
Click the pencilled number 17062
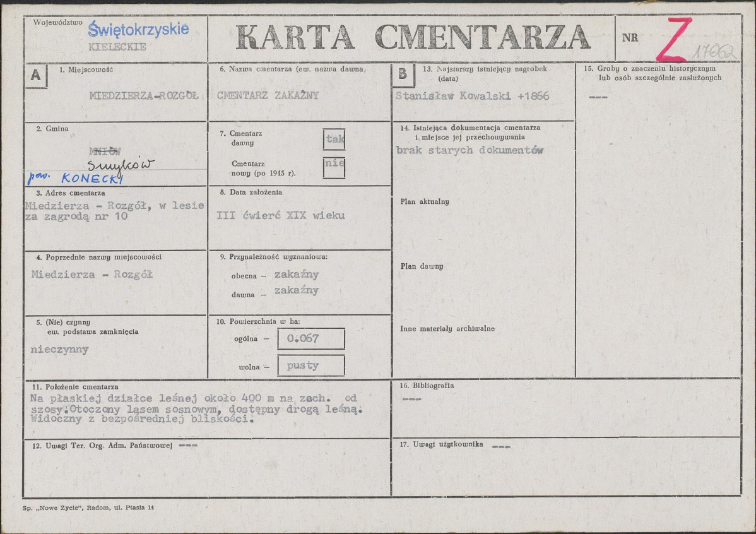[714, 52]
